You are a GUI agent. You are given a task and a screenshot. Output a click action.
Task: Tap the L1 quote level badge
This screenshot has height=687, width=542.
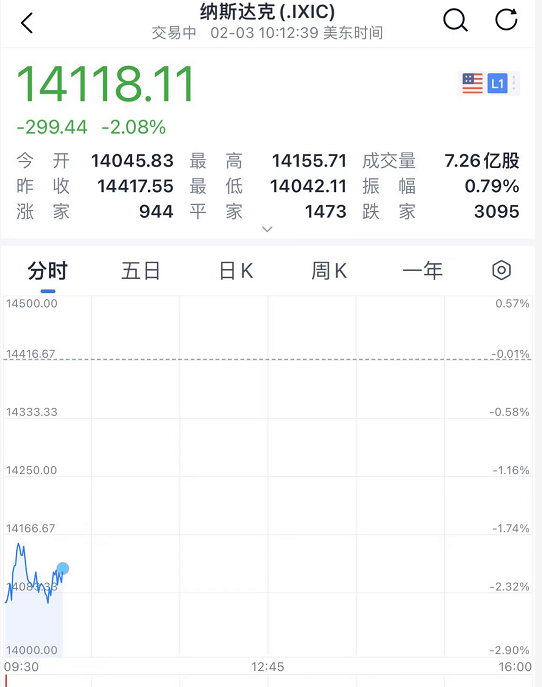coord(497,83)
